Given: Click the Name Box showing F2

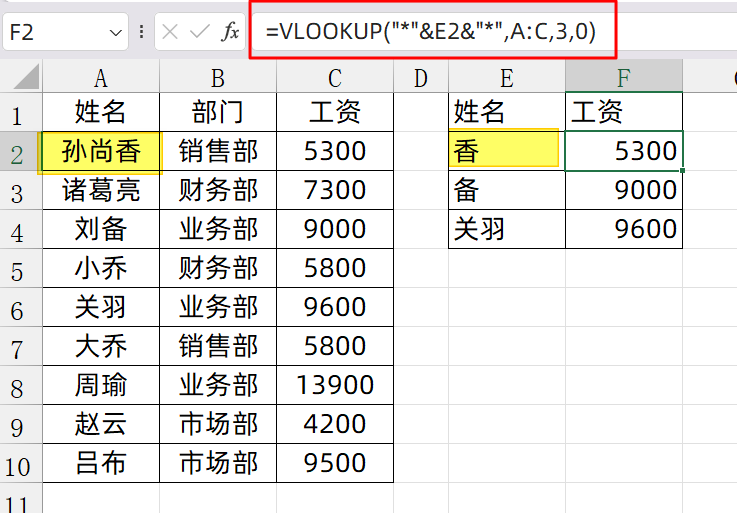Looking at the screenshot, I should pos(65,32).
